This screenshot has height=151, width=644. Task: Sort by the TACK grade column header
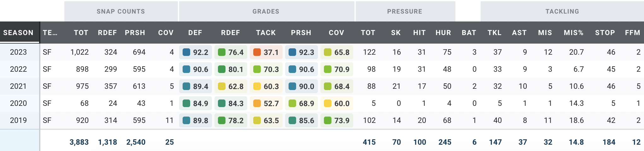coord(266,33)
